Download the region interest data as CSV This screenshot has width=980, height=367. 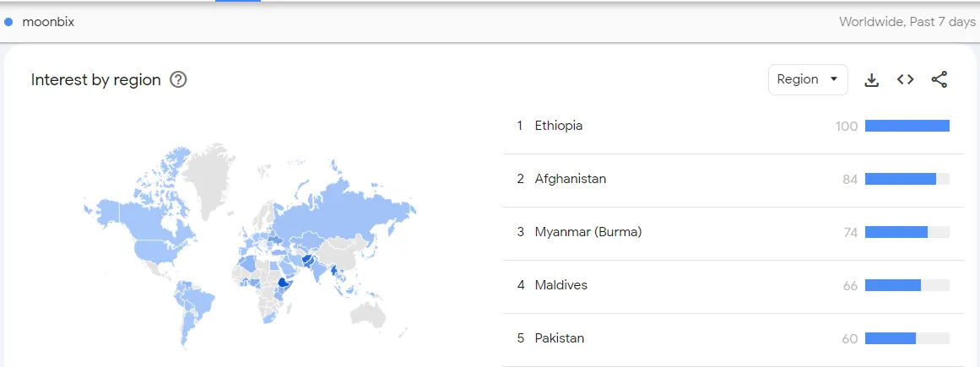(871, 80)
